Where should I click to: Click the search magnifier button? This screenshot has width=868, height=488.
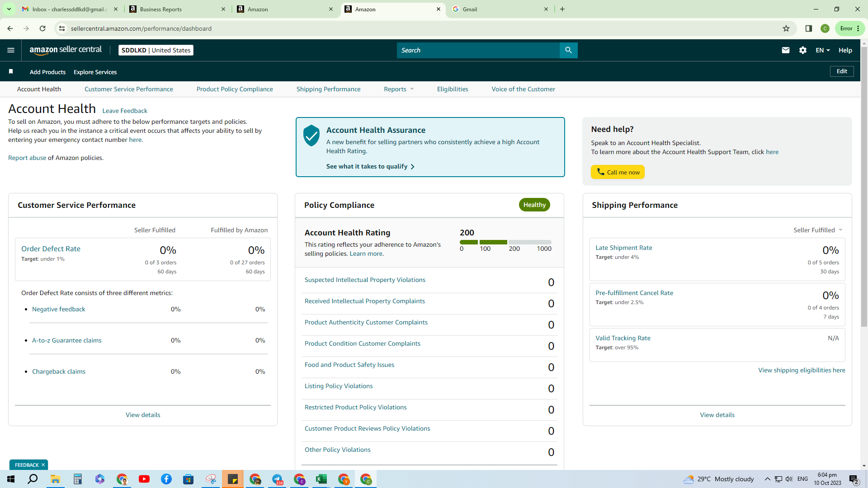pos(568,50)
